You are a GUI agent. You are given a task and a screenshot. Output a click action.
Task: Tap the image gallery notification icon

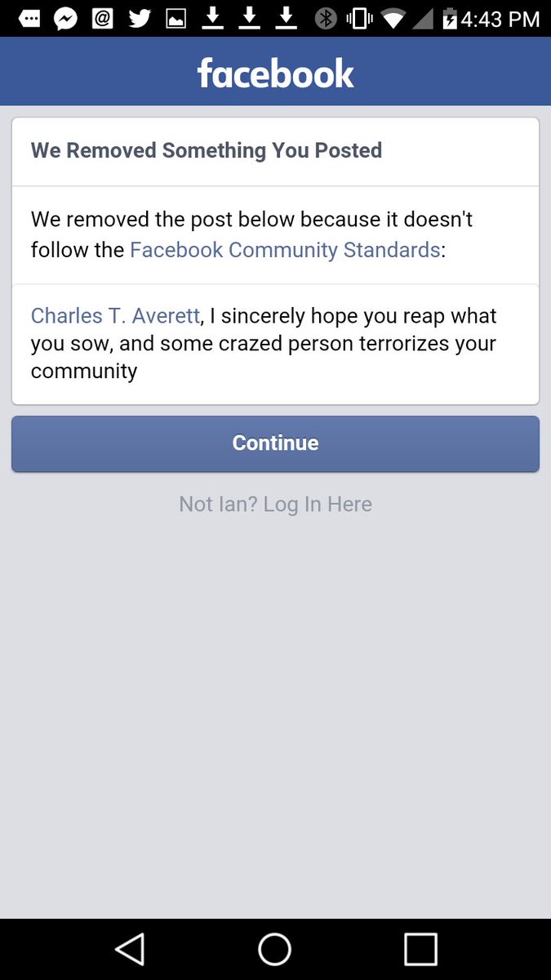click(x=176, y=18)
